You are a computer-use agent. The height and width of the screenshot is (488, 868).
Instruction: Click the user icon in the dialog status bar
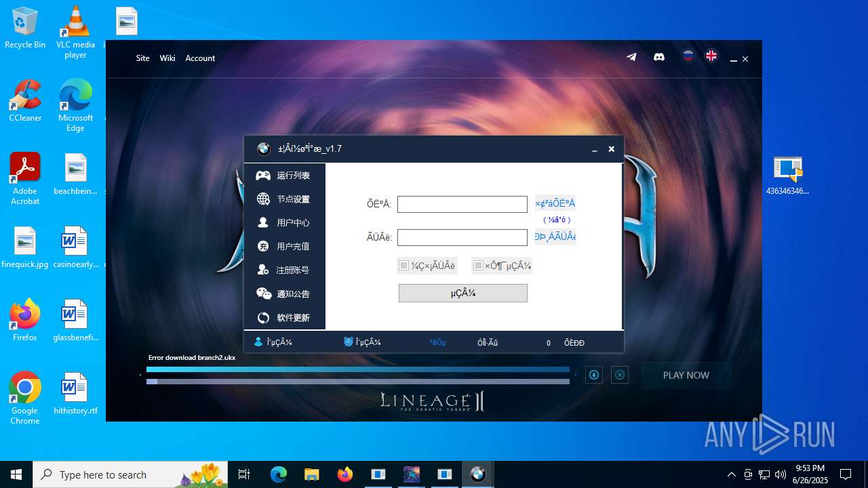[x=258, y=342]
